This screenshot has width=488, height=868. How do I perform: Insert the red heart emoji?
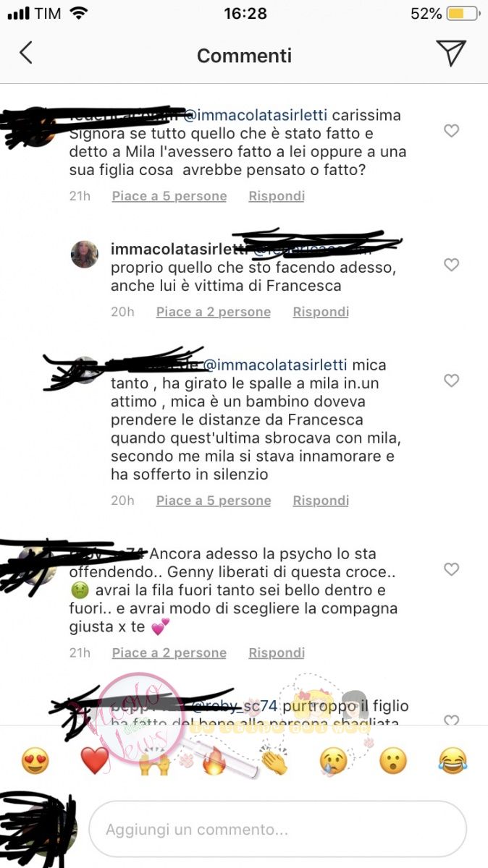(95, 761)
